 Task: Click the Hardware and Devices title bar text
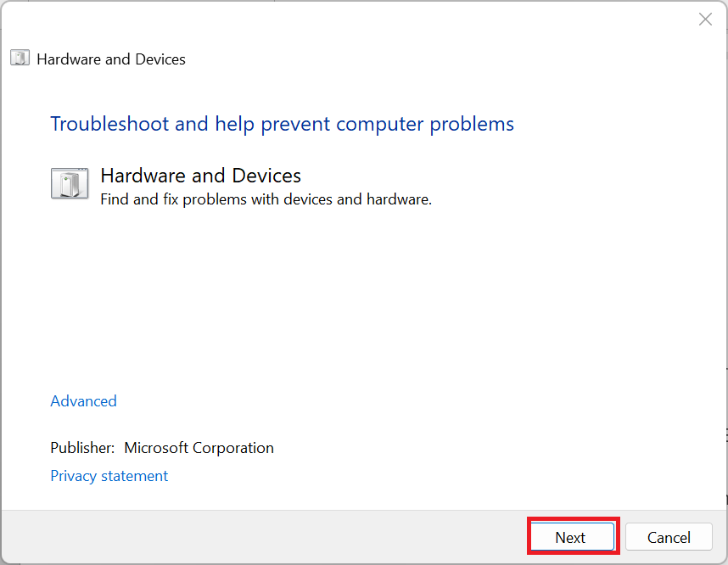(x=111, y=59)
